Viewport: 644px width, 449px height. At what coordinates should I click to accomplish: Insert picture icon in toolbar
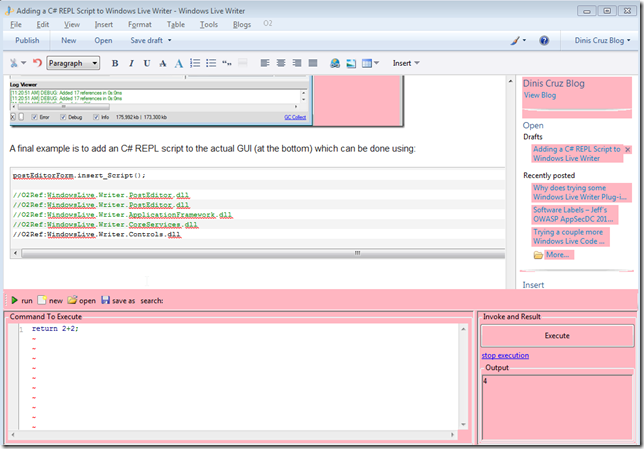[x=351, y=63]
